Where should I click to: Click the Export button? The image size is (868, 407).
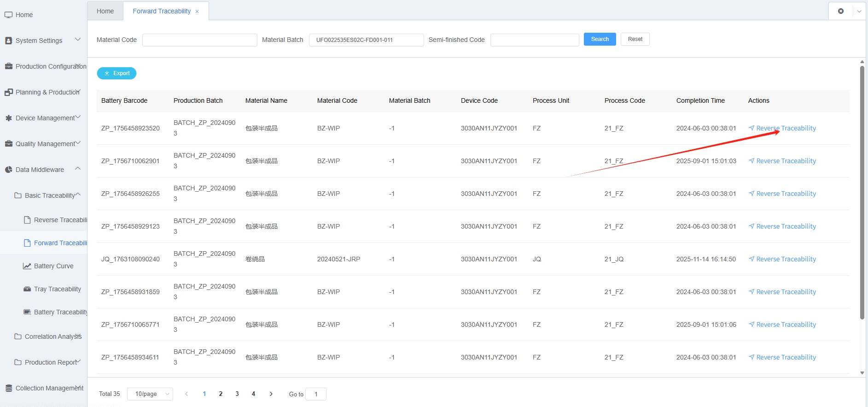117,73
